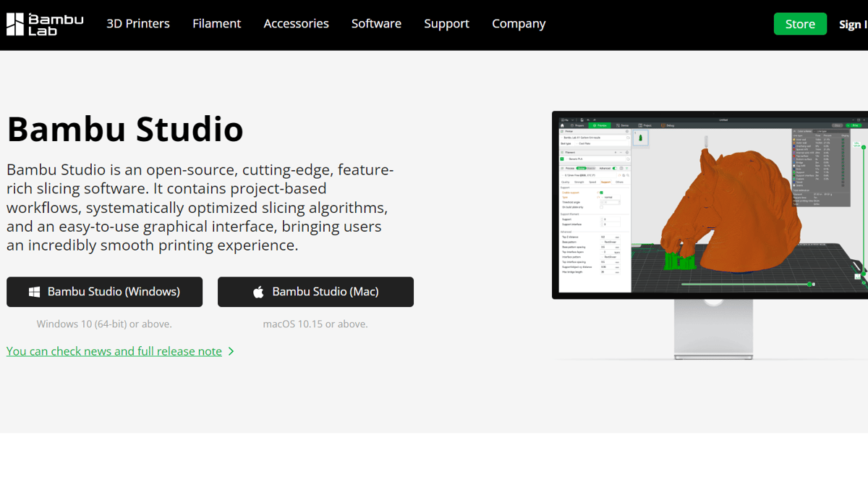This screenshot has height=488, width=868.
Task: Toggle the Advanced switch in the Process panel
Action: click(614, 168)
